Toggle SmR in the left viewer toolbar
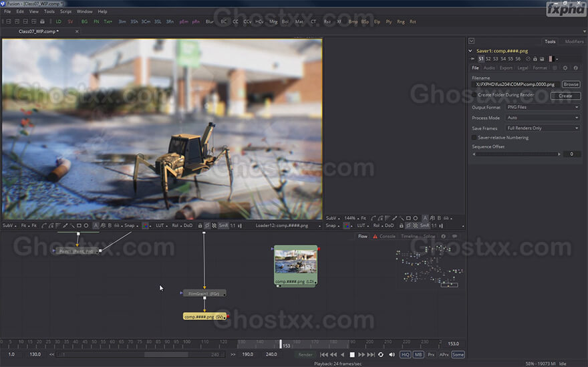Screen dimensions: 588x367 pyautogui.click(x=223, y=225)
